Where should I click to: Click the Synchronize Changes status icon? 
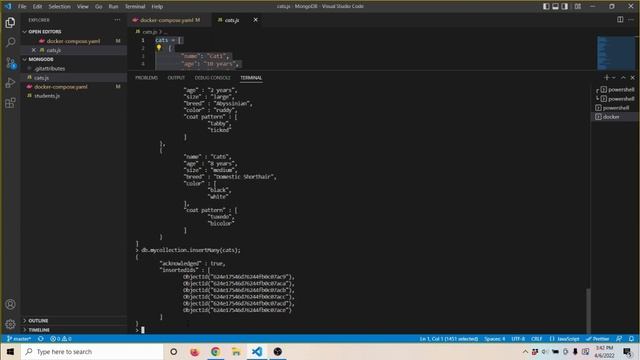(40, 339)
